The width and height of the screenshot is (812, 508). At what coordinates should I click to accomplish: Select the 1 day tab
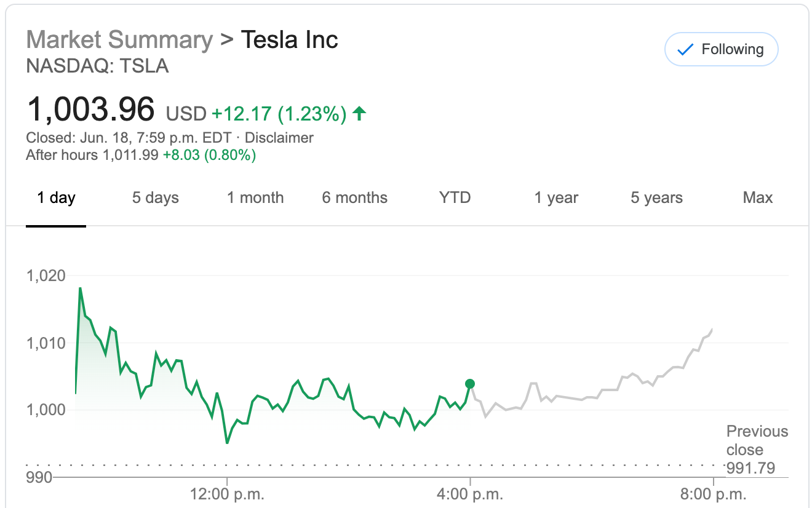(56, 198)
